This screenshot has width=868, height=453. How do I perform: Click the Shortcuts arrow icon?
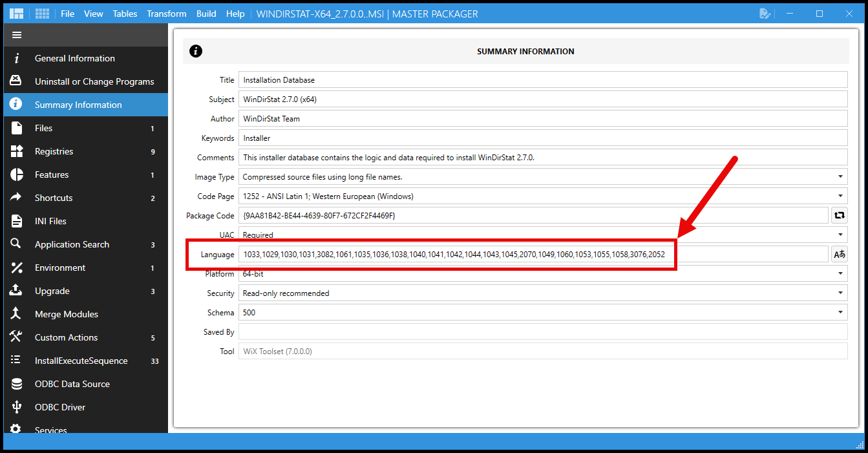pos(16,198)
